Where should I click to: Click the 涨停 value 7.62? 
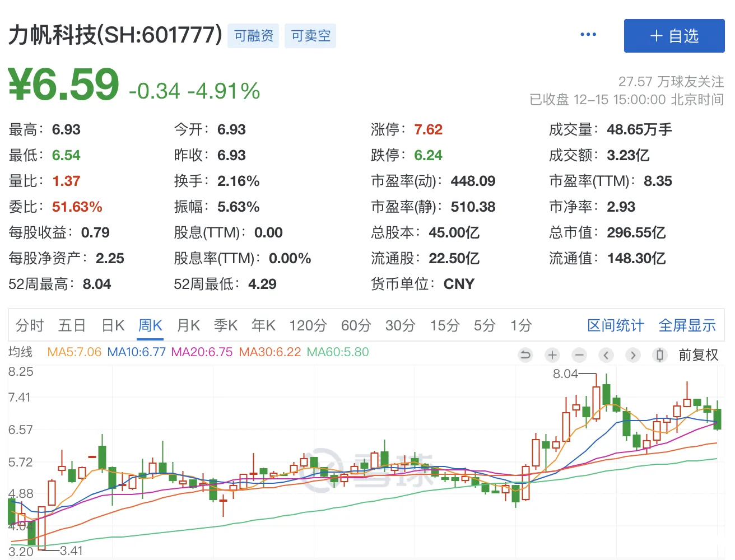[x=429, y=129]
